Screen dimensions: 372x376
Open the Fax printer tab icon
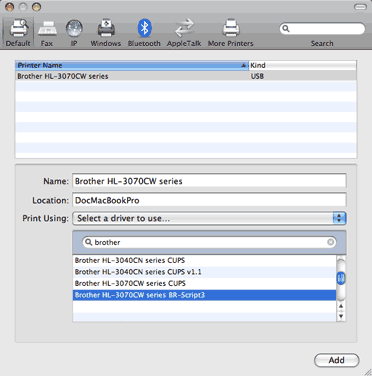tap(47, 29)
